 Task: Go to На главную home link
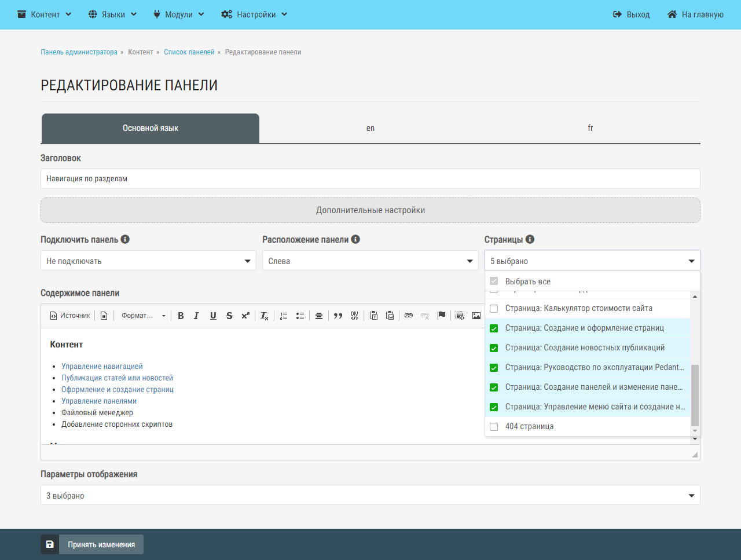(696, 14)
